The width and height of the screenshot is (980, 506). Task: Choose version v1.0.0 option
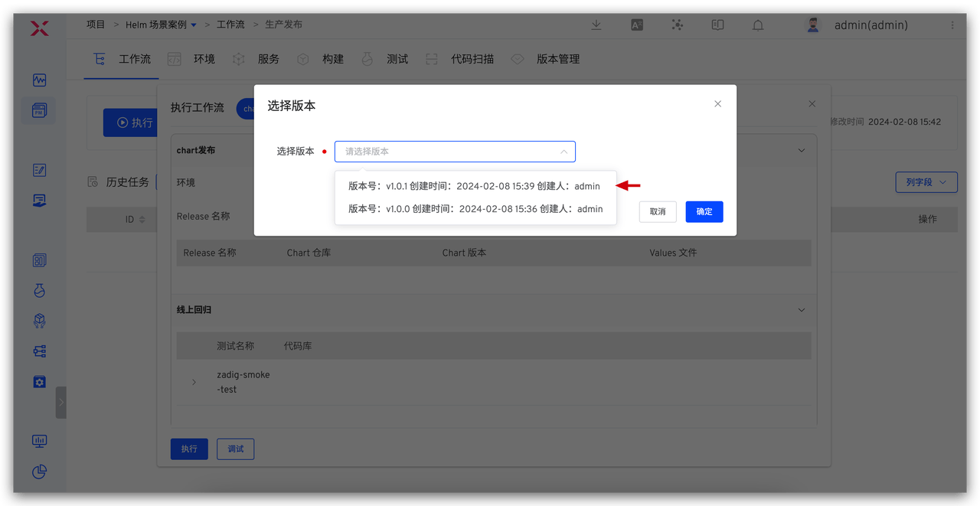click(475, 209)
